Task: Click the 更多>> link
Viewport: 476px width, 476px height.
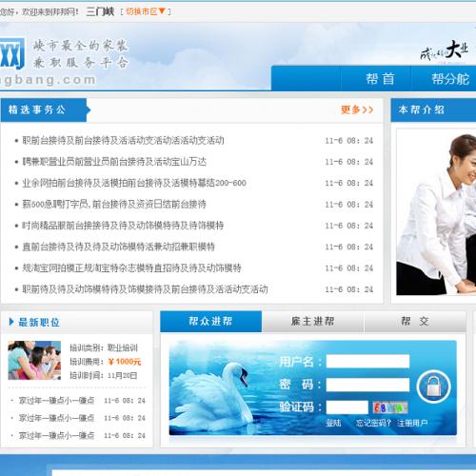Action: [357, 109]
